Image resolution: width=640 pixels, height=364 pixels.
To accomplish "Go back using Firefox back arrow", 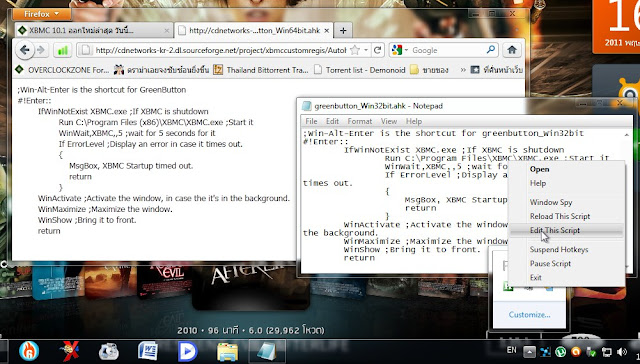I will coord(24,50).
